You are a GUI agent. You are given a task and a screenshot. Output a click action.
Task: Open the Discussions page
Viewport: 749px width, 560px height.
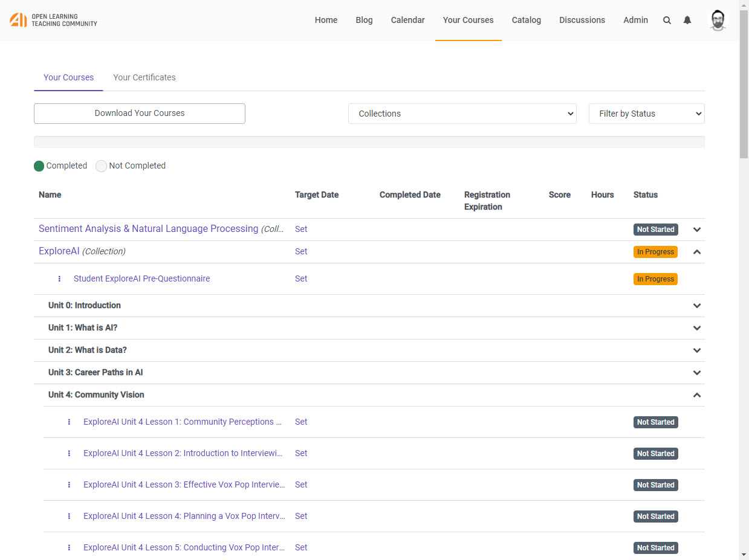tap(582, 20)
